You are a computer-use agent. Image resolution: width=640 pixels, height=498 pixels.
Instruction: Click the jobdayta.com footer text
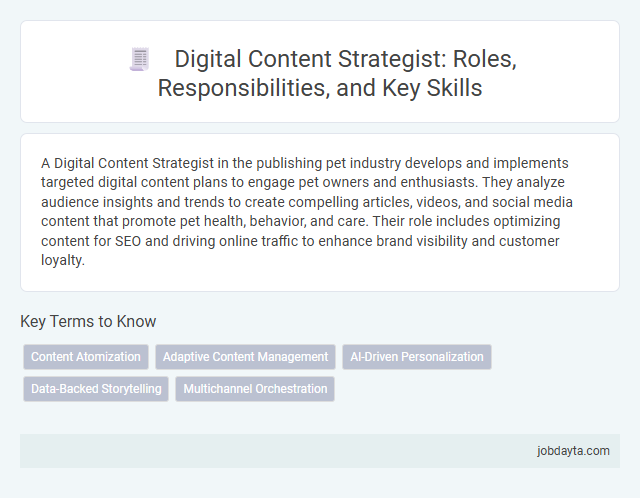pos(573,451)
